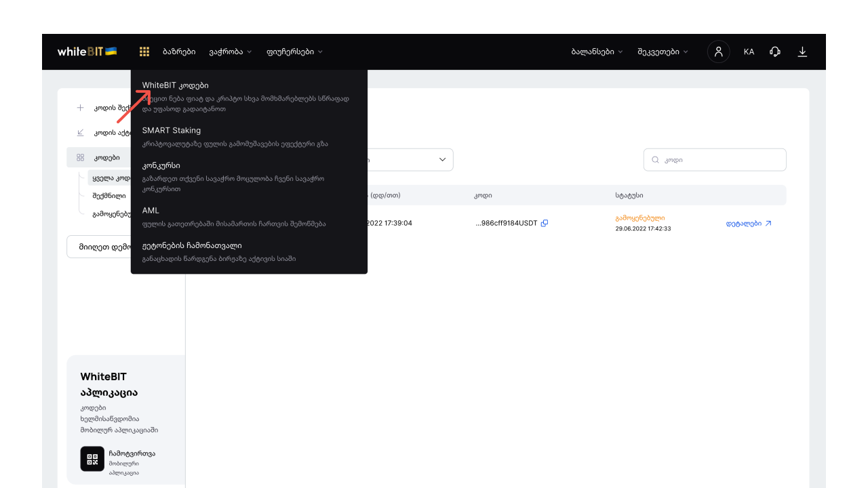
Task: Select ყველა კოდი sidebar filter
Action: tap(110, 177)
